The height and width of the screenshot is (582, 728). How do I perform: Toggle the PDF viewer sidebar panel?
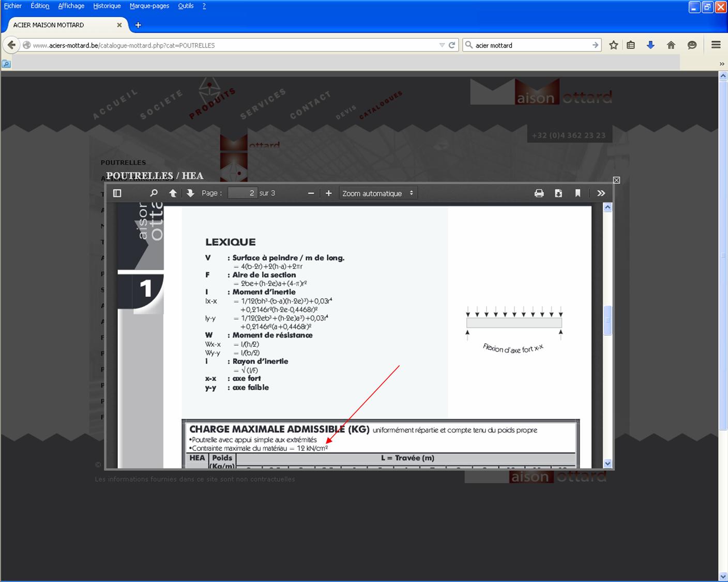(117, 193)
